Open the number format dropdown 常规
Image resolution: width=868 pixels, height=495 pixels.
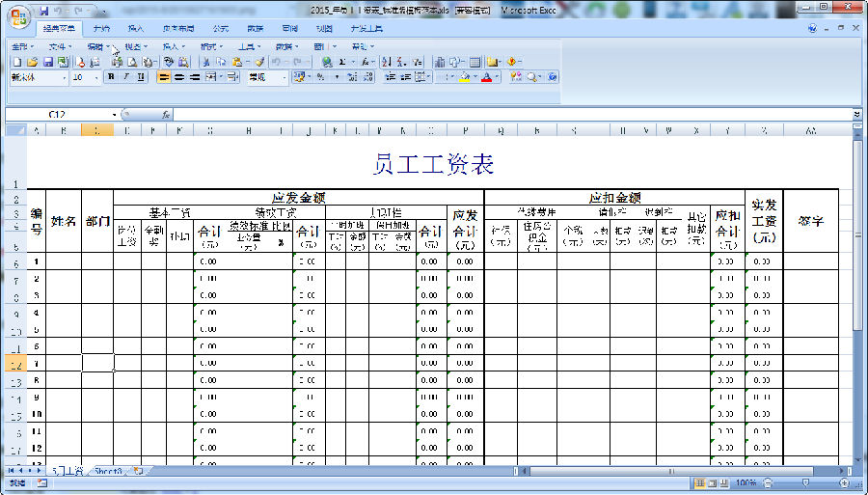coord(285,77)
